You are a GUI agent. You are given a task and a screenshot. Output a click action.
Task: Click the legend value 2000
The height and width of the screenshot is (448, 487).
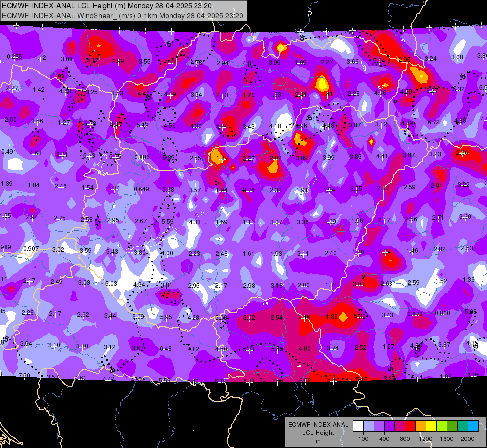tap(468, 439)
